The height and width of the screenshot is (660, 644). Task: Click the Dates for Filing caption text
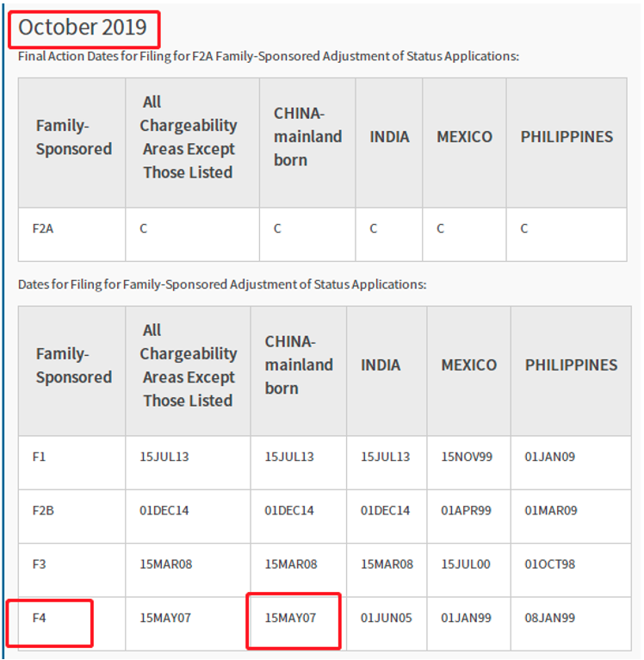pos(222,284)
